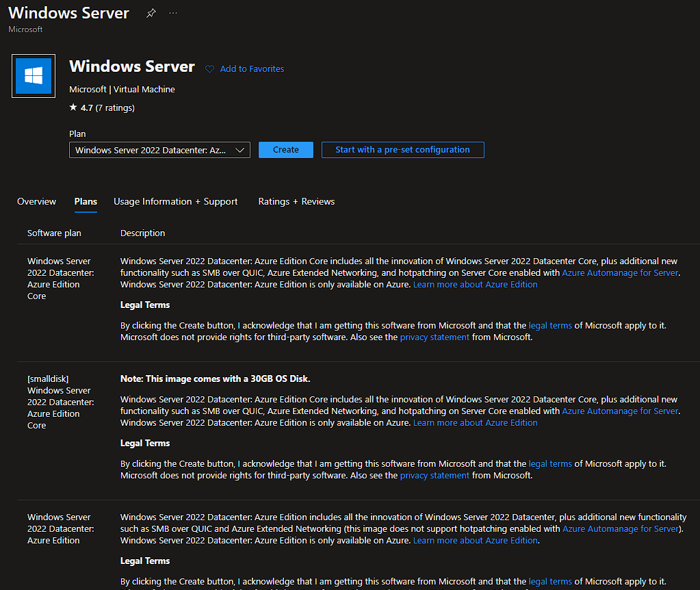Open Azure Automanage link in smalldisk plan

coord(620,411)
